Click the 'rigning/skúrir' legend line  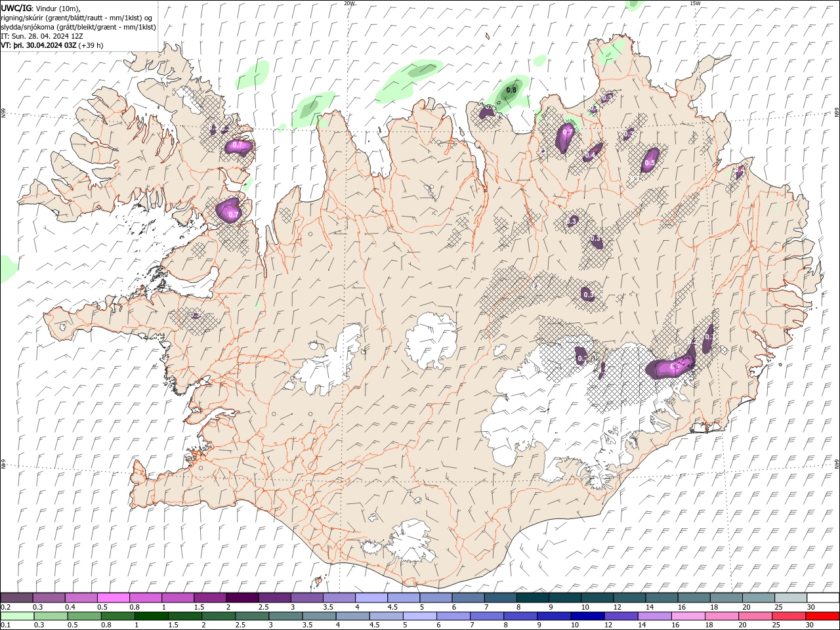pos(77,17)
